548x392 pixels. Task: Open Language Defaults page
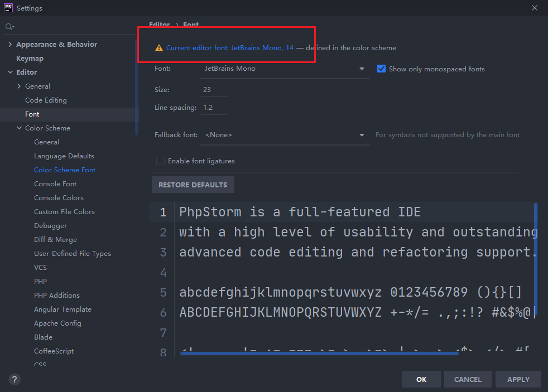[x=64, y=156]
